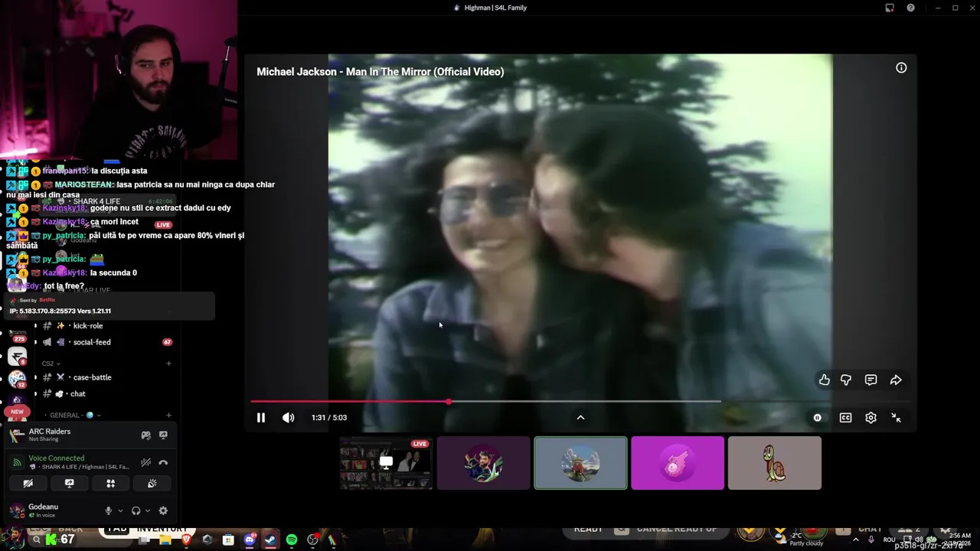Turn on camera in voice panel

pyautogui.click(x=28, y=484)
